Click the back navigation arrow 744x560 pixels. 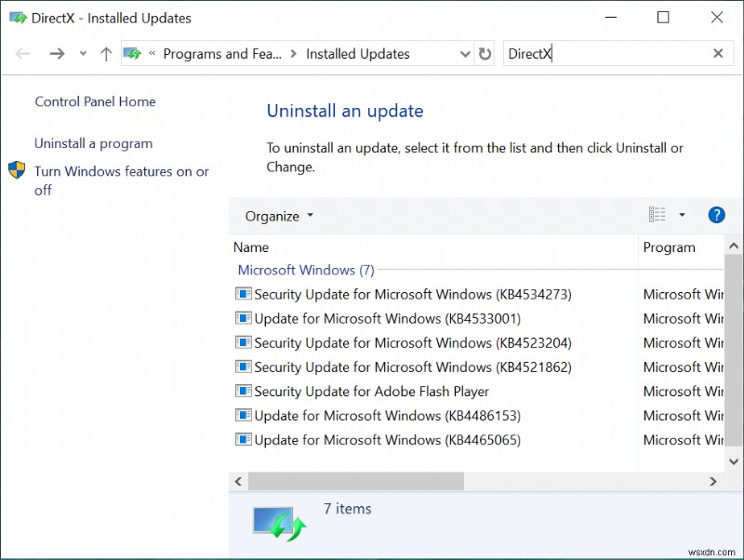click(x=22, y=53)
